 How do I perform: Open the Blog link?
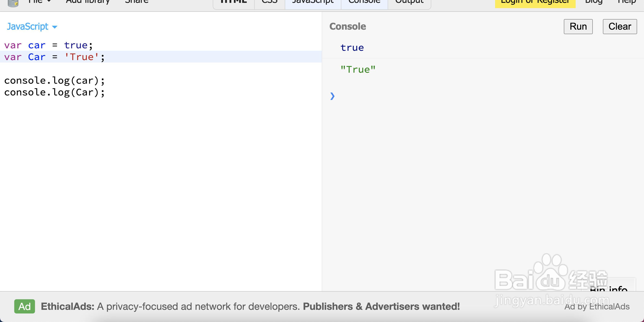click(594, 2)
